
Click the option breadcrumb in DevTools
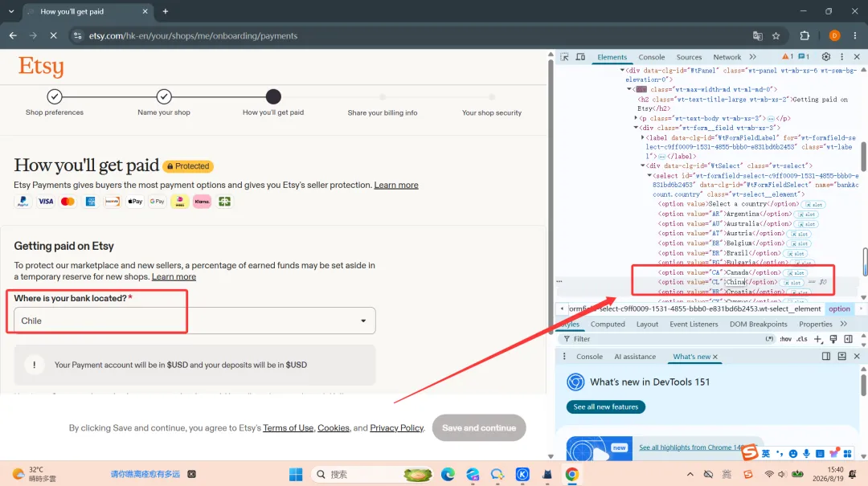pos(839,308)
